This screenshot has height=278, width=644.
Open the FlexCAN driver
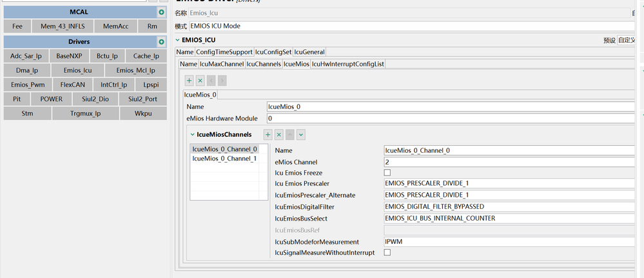pyautogui.click(x=73, y=85)
